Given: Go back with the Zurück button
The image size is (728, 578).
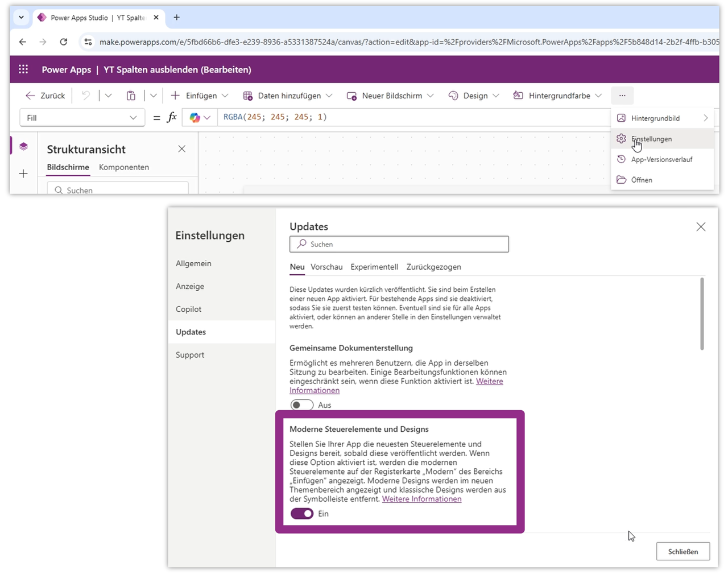Looking at the screenshot, I should click(x=45, y=96).
